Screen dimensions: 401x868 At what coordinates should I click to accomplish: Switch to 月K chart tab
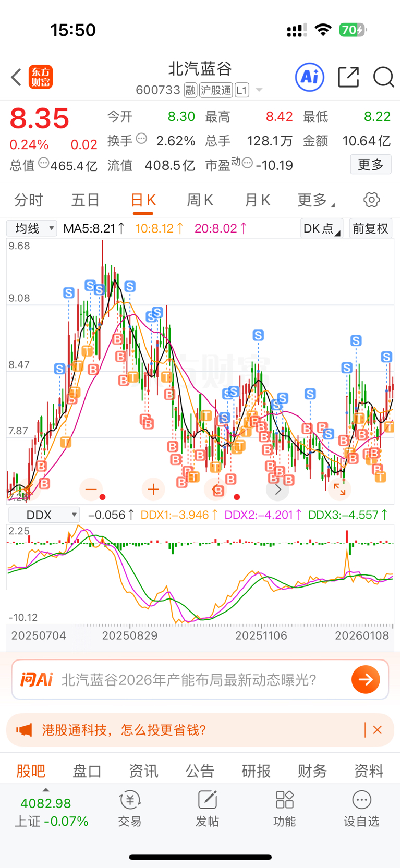[x=257, y=200]
